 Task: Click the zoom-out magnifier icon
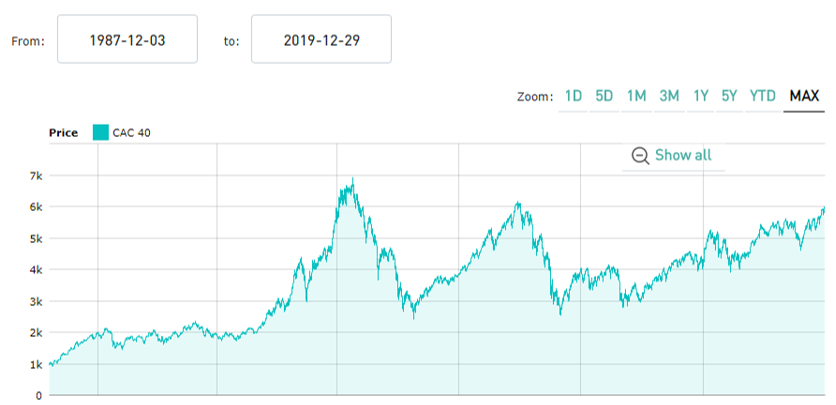pyautogui.click(x=640, y=155)
